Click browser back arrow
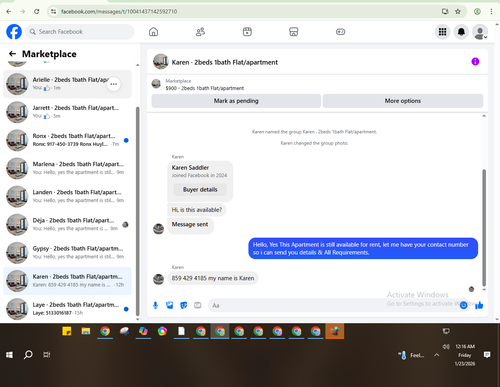This screenshot has width=500, height=387. click(9, 11)
